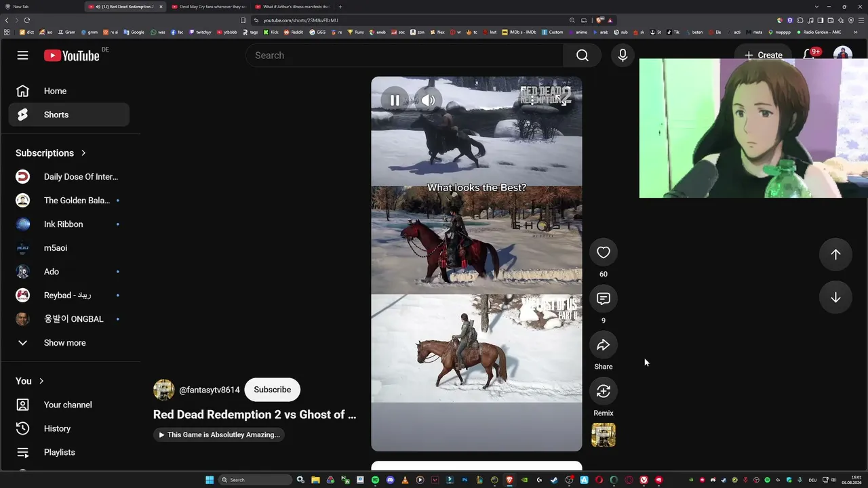This screenshot has height=488, width=868.
Task: Open Playlists in the sidebar
Action: point(68,452)
